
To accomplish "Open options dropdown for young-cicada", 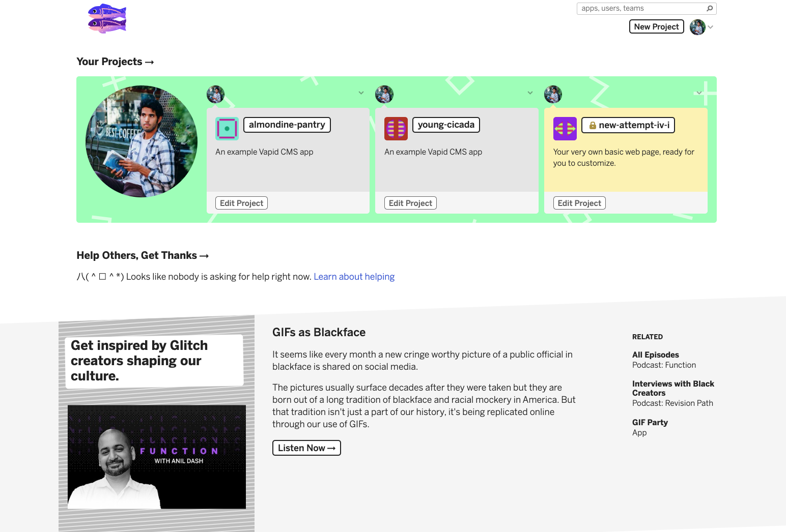I will tap(530, 93).
